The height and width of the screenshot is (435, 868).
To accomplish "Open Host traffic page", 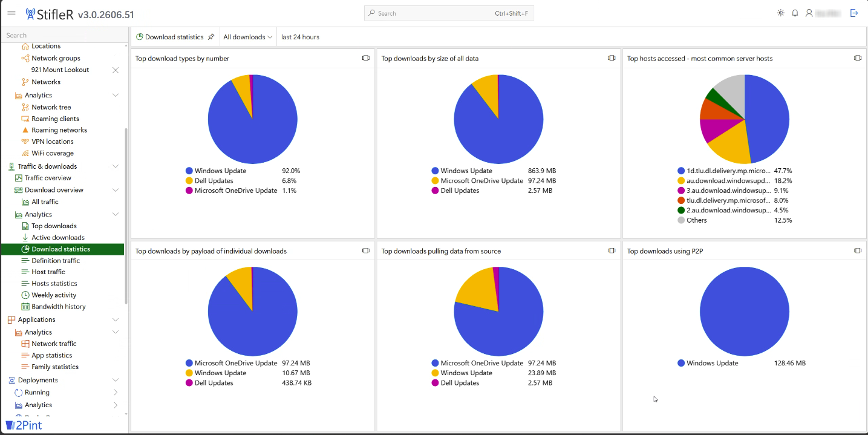I will [48, 272].
